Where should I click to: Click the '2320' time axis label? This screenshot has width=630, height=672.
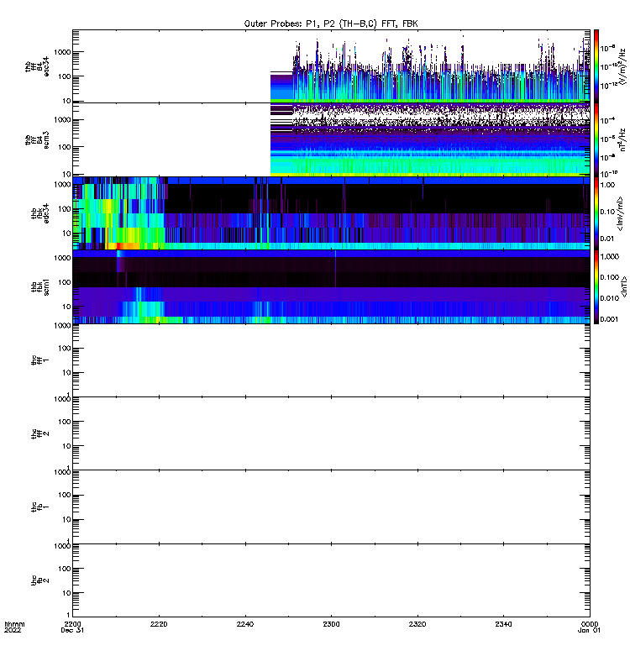[417, 624]
